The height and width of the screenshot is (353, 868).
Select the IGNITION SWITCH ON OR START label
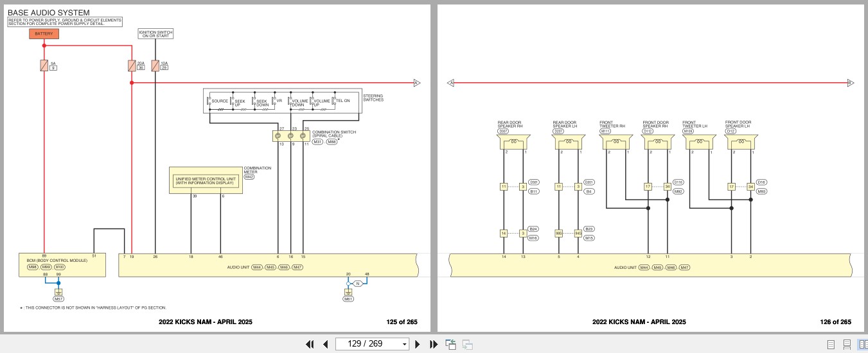coord(155,33)
